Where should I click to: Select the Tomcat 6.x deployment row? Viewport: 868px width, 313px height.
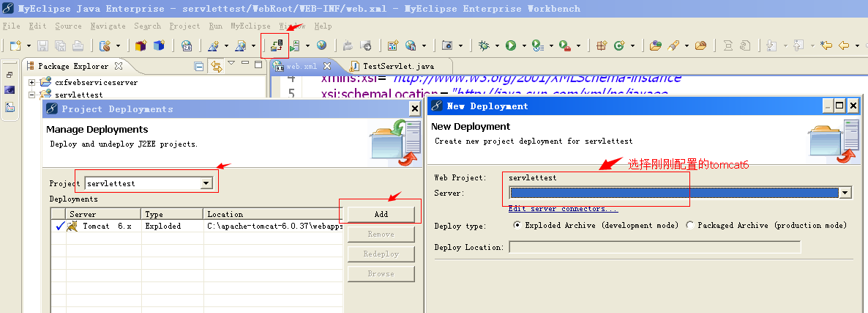(x=197, y=226)
